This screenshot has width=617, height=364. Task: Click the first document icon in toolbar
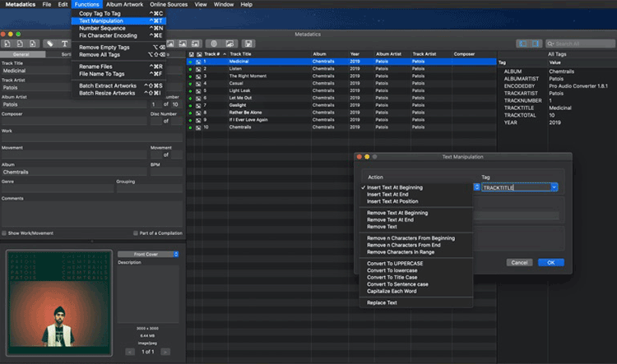click(x=7, y=44)
